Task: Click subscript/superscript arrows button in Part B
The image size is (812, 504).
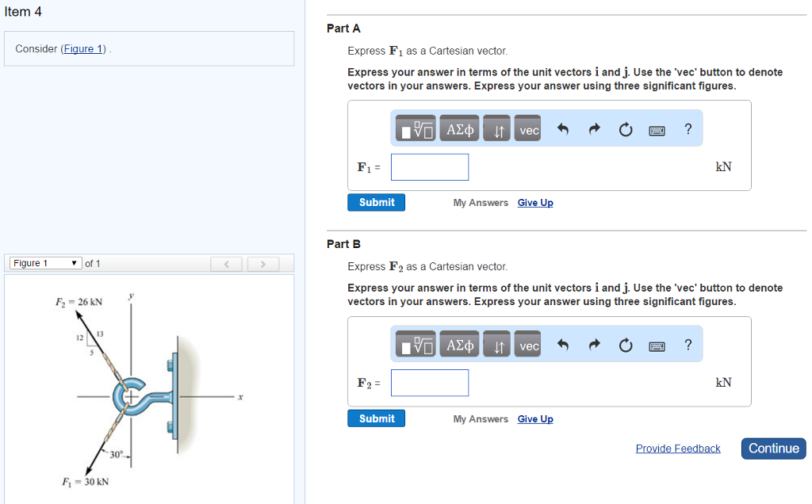Action: point(496,345)
